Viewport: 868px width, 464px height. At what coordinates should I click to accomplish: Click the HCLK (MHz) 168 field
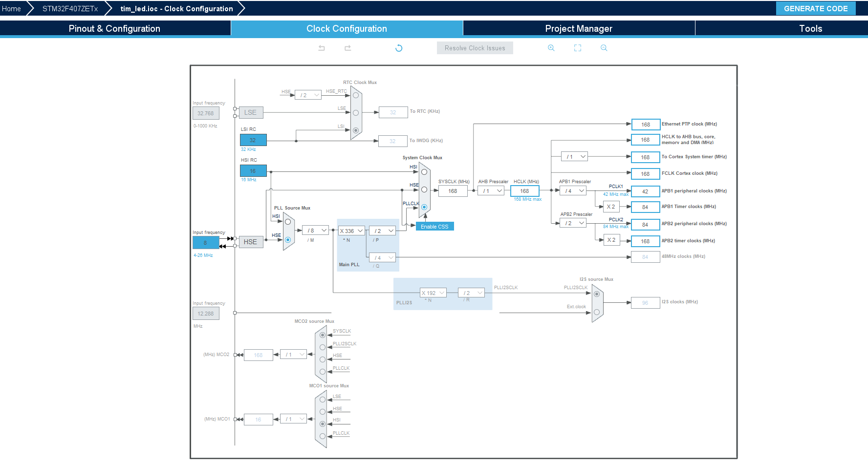pos(524,191)
